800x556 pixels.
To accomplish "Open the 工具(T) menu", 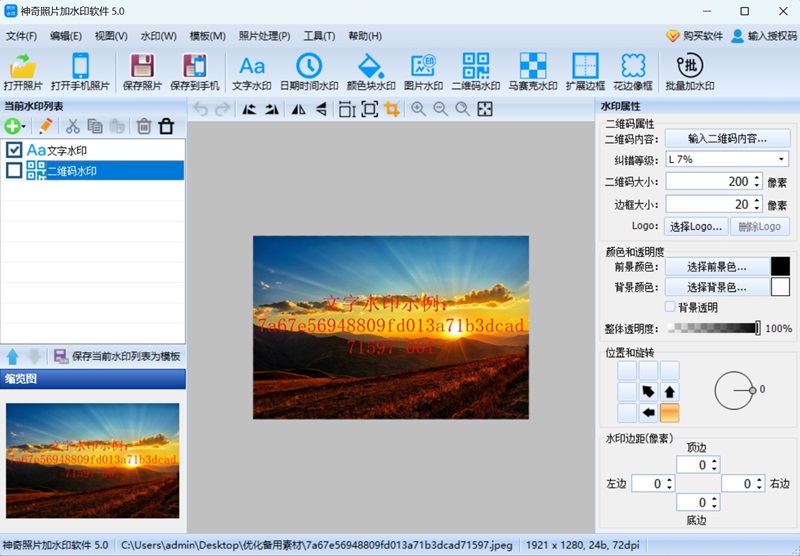I will click(x=319, y=36).
